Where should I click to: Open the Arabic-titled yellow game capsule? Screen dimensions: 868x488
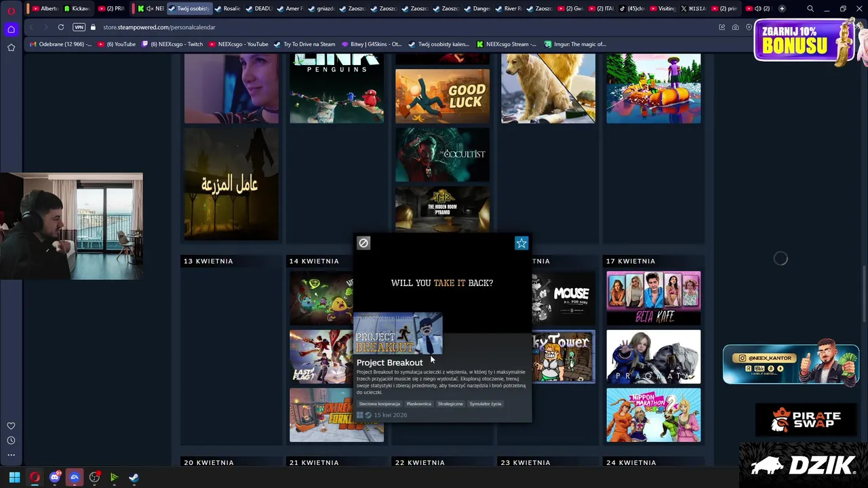(231, 184)
